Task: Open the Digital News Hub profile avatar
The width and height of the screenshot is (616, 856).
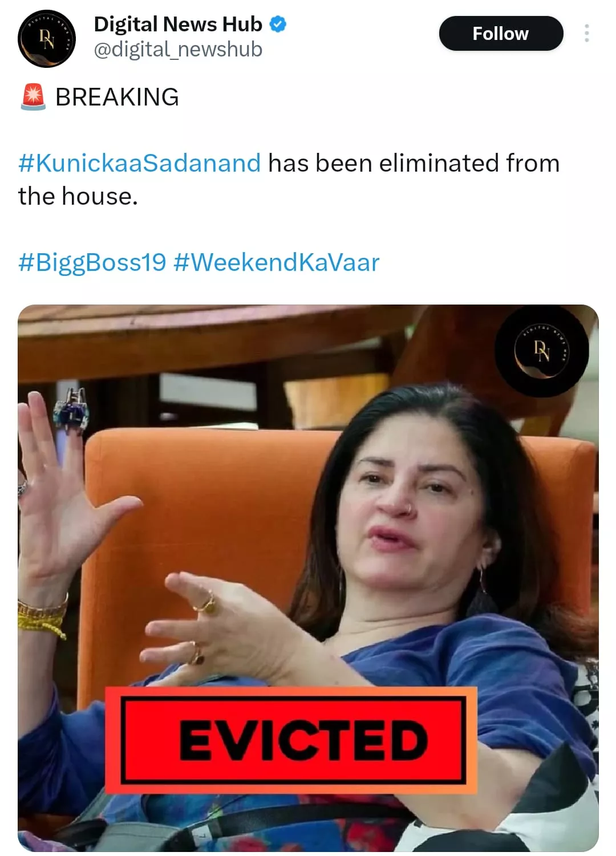Action: pyautogui.click(x=47, y=38)
